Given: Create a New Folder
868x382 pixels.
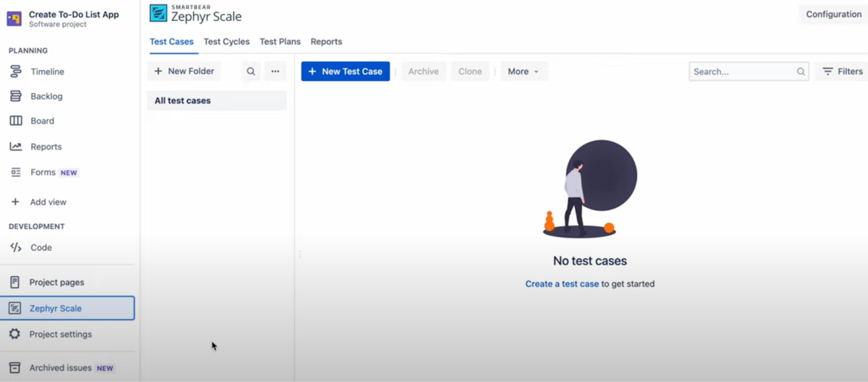Looking at the screenshot, I should (x=184, y=71).
